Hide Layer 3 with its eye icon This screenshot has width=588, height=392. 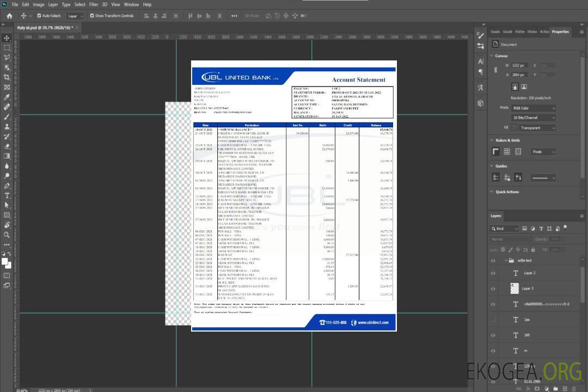[x=493, y=289]
